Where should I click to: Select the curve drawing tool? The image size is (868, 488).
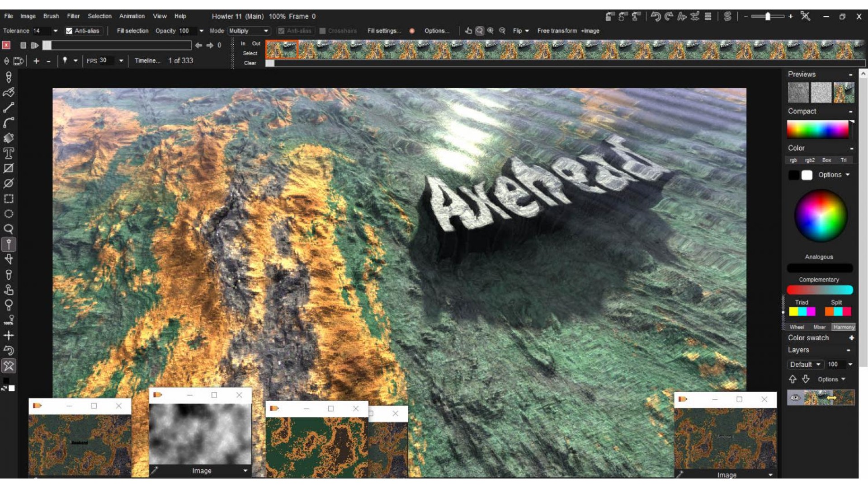point(9,122)
